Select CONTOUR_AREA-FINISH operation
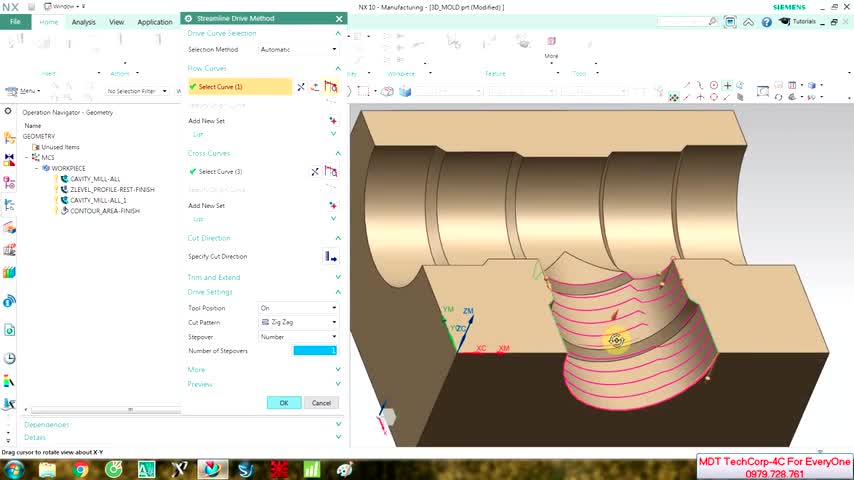This screenshot has width=854, height=480. pos(105,211)
